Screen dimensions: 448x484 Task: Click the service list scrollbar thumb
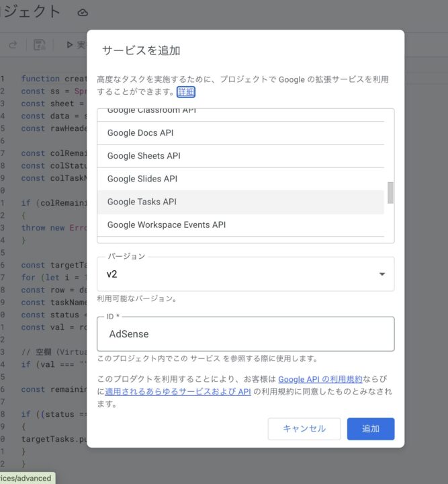point(390,192)
